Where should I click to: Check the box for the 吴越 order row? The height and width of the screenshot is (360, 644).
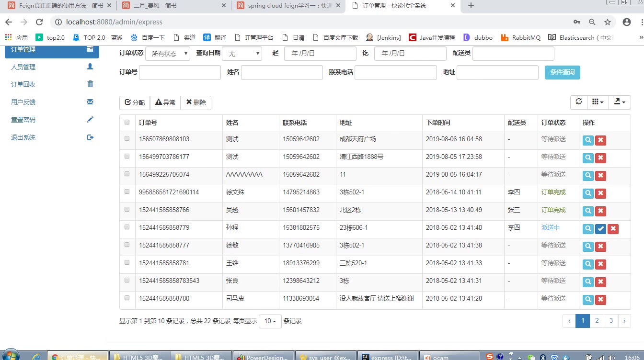(x=127, y=210)
